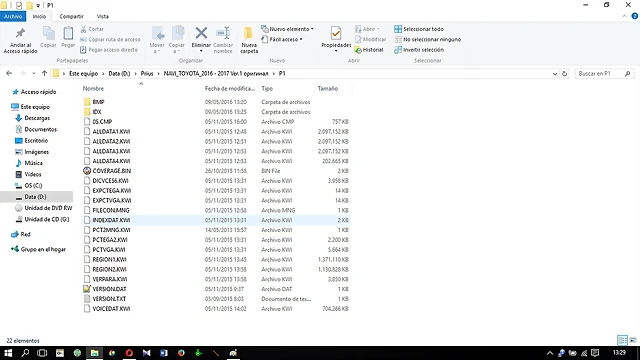Choose Pegar acceso directo
This screenshot has width=640, height=360.
[x=109, y=50]
